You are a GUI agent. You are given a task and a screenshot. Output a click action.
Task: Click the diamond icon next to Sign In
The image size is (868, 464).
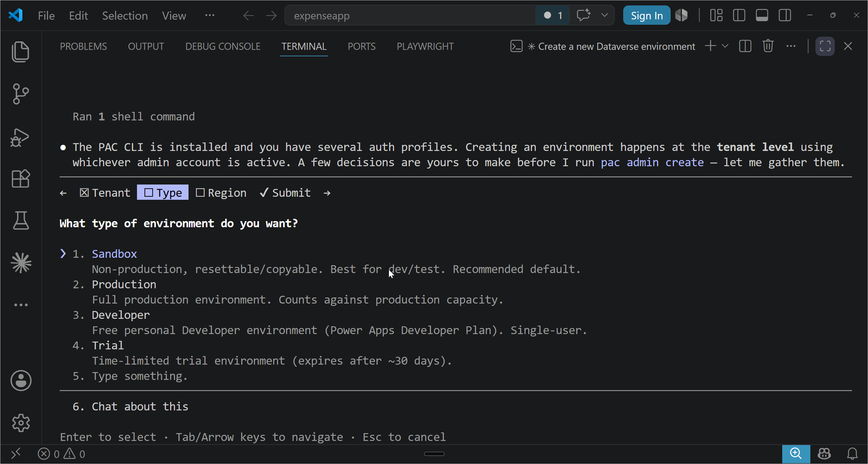(x=682, y=15)
